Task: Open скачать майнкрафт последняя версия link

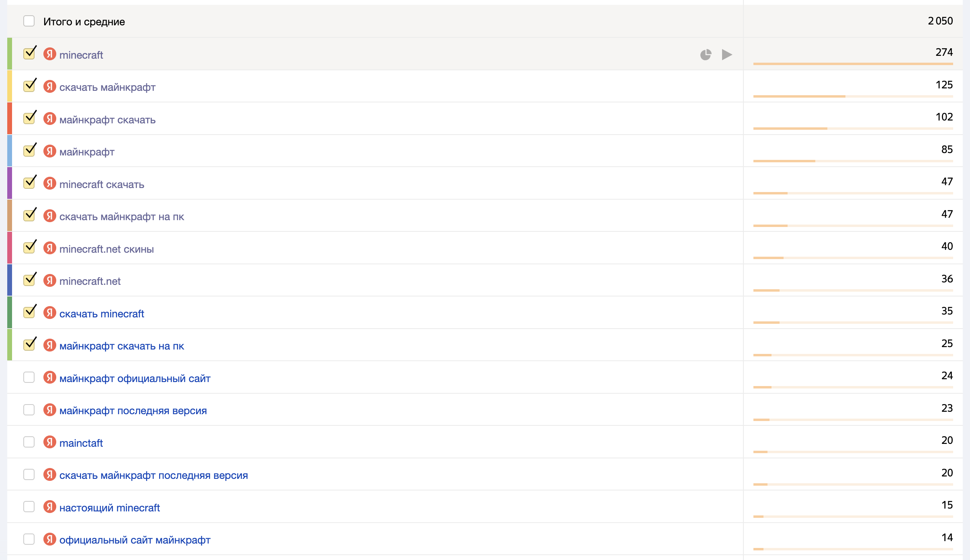Action: click(x=153, y=475)
